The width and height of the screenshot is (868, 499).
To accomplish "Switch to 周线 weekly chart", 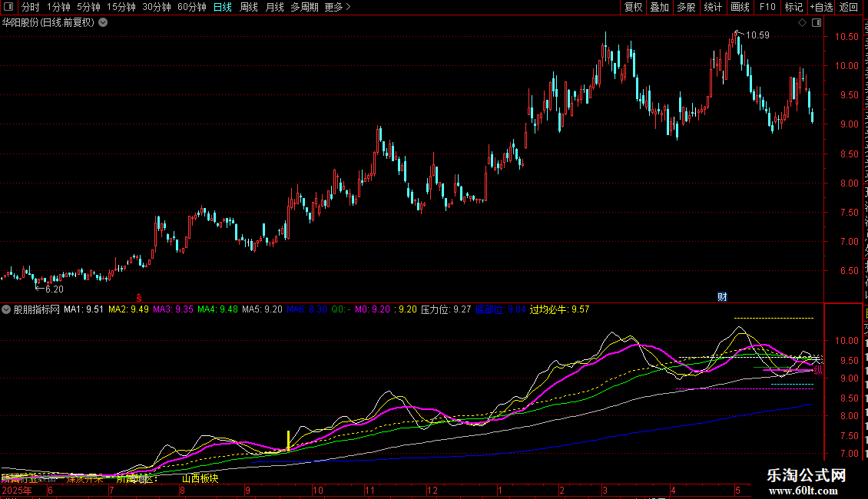I will [249, 7].
